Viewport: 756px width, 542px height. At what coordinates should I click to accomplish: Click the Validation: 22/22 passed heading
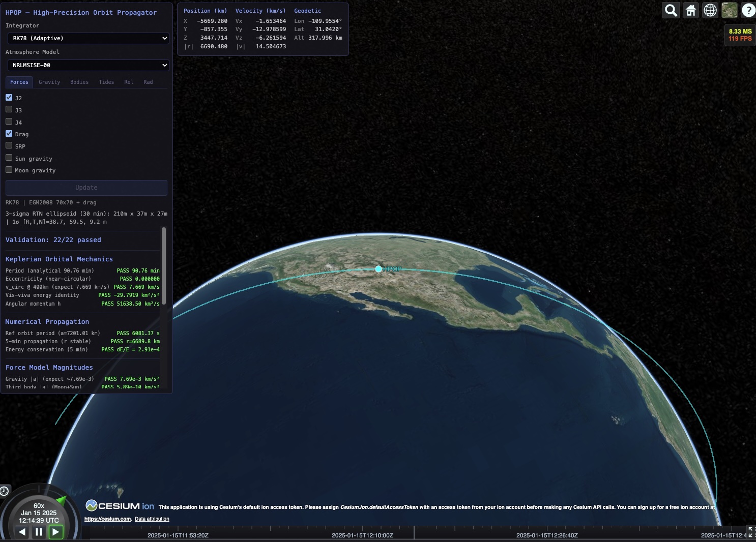click(x=53, y=240)
